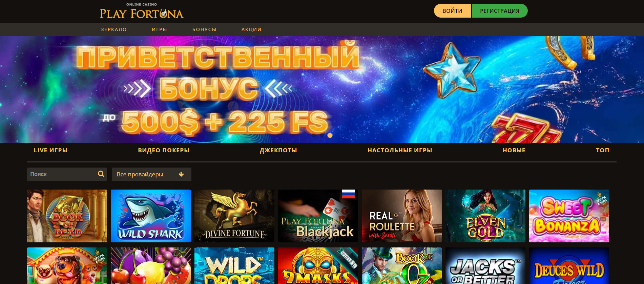This screenshot has width=644, height=284.
Task: Open the Divine Fortune game tile
Action: [x=234, y=216]
